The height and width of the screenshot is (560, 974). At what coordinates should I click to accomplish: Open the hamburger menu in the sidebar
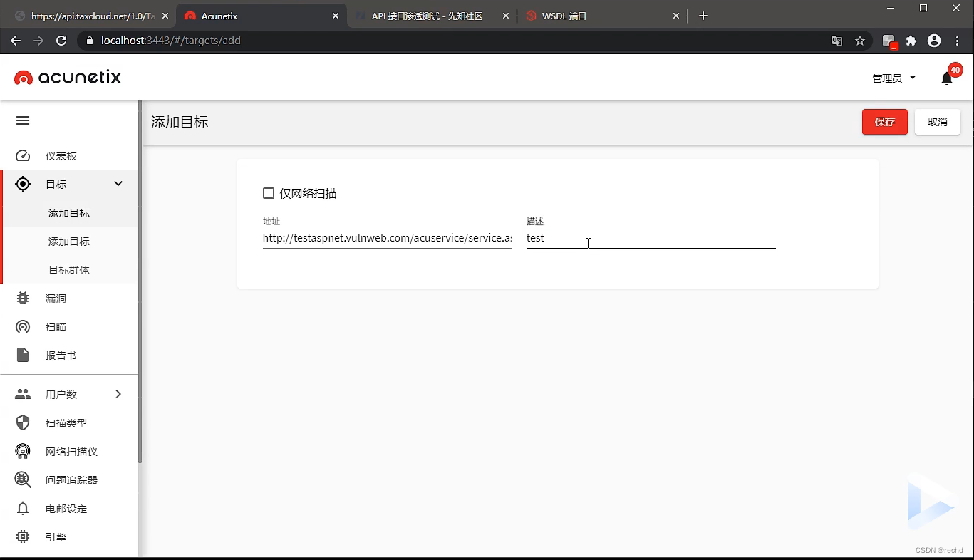[x=23, y=120]
